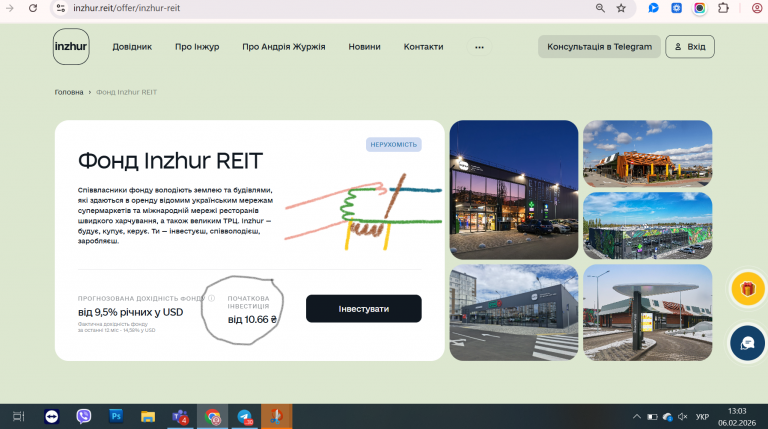Click the multicolor circle extension icon
768x429 pixels.
pos(699,8)
